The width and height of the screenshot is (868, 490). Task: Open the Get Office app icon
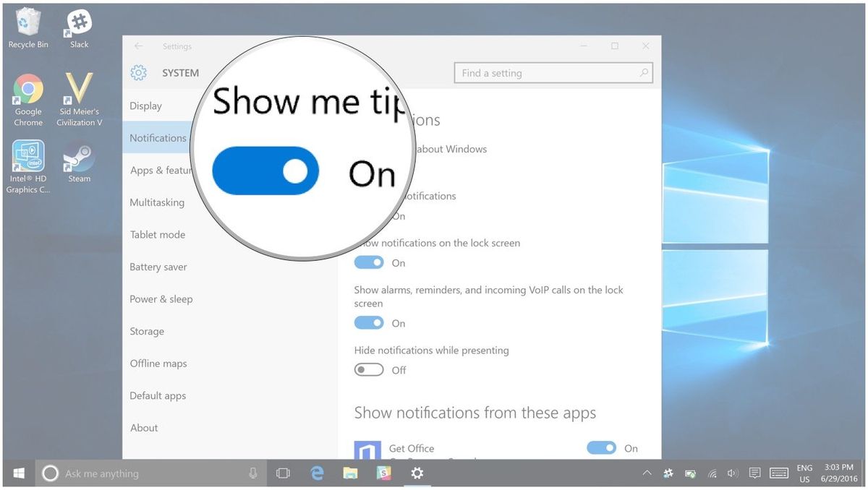point(369,450)
